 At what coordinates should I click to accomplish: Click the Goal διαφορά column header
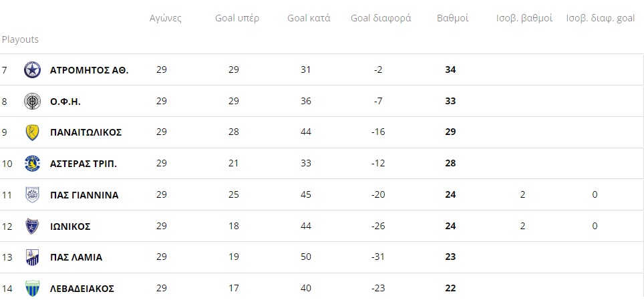pos(381,19)
